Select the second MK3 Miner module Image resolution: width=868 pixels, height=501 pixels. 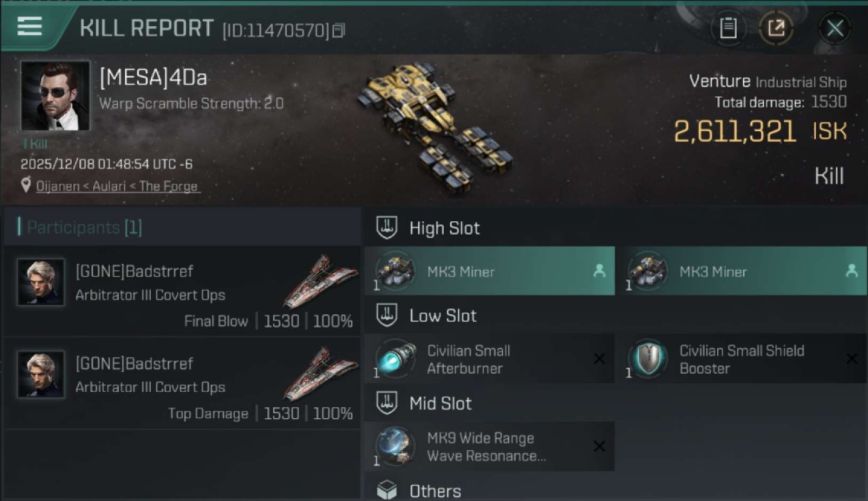741,271
